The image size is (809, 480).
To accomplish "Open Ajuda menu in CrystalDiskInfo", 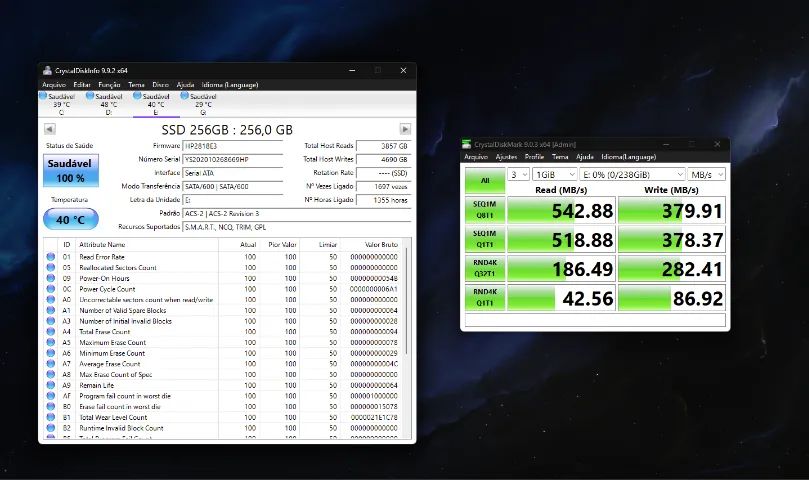I will [185, 85].
